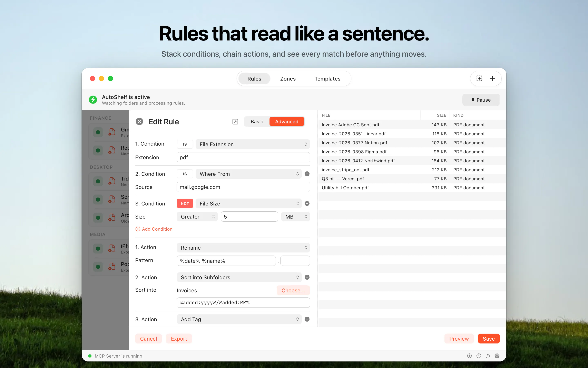Toggle the enabled dot for the iPh… Media rule
The image size is (588, 368).
point(98,248)
